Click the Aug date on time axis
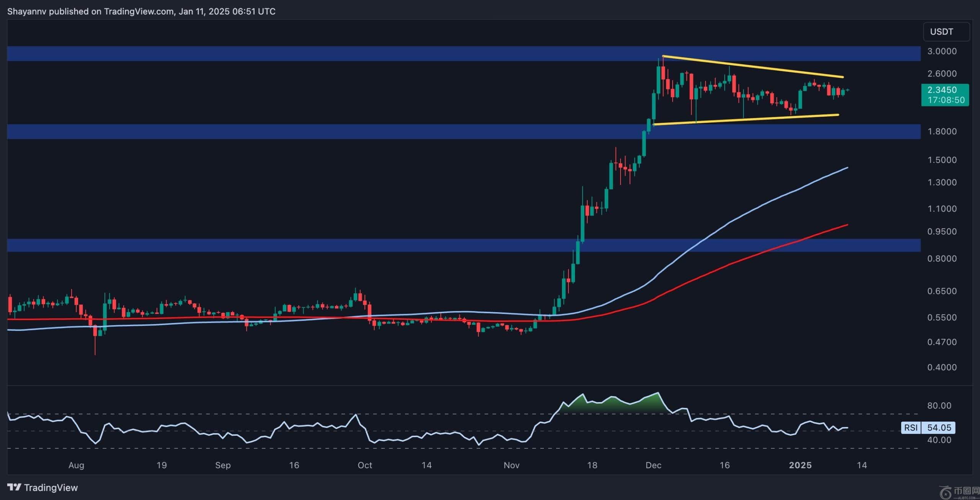Screen dimensions: 980x500 pos(76,465)
